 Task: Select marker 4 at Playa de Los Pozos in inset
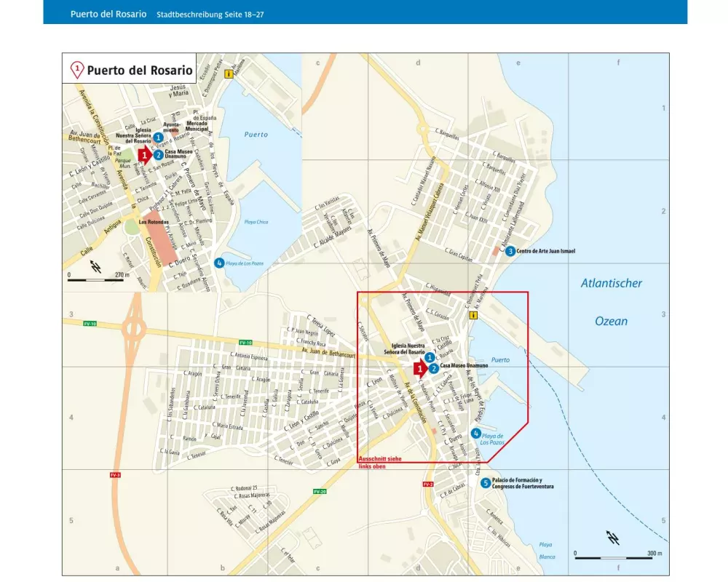tap(219, 263)
